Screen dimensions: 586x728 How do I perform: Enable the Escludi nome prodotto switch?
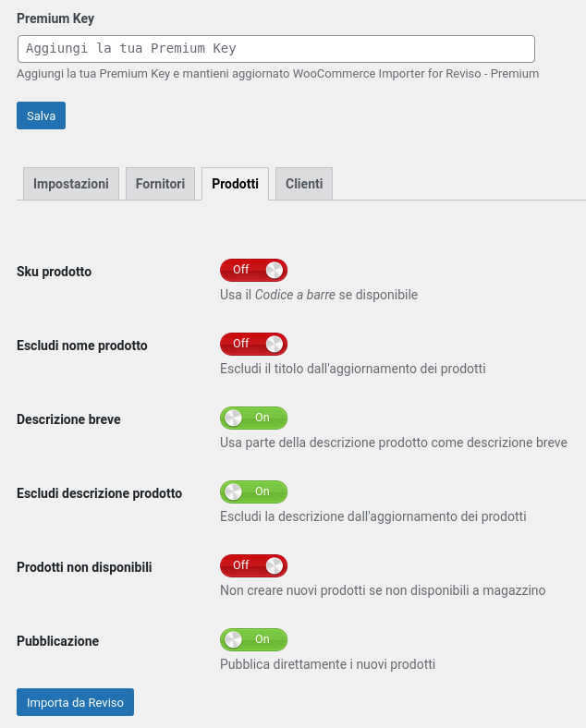[253, 344]
